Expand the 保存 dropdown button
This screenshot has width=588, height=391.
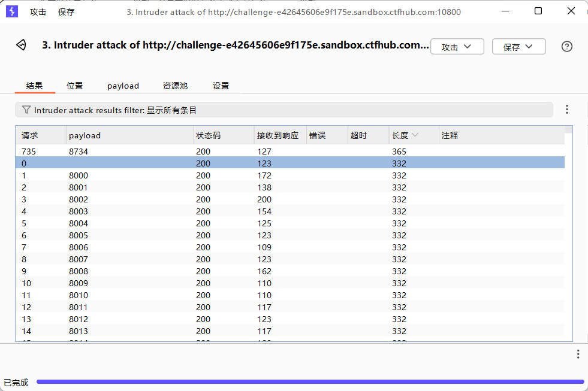[x=518, y=47]
